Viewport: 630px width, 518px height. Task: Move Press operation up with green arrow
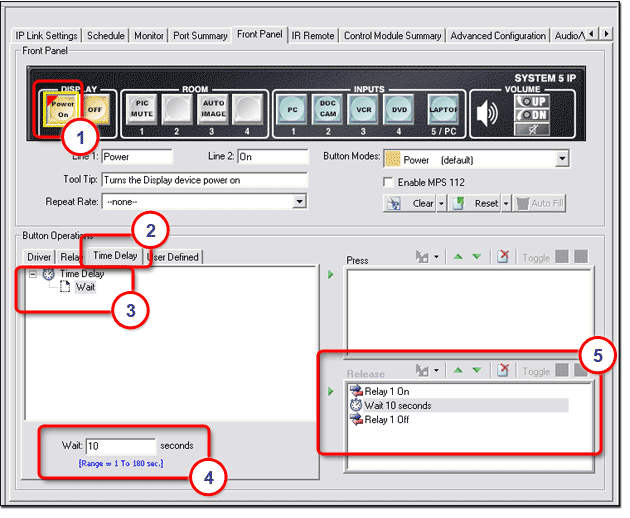tap(459, 258)
